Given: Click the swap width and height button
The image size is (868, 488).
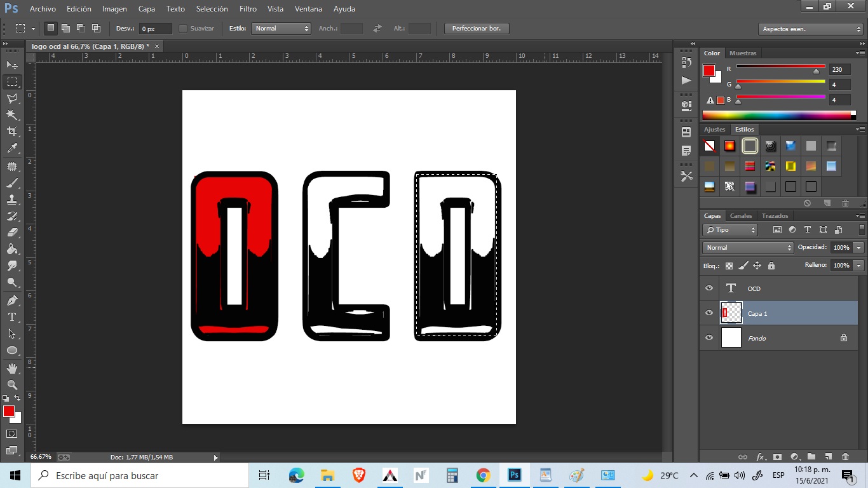Looking at the screenshot, I should click(377, 29).
